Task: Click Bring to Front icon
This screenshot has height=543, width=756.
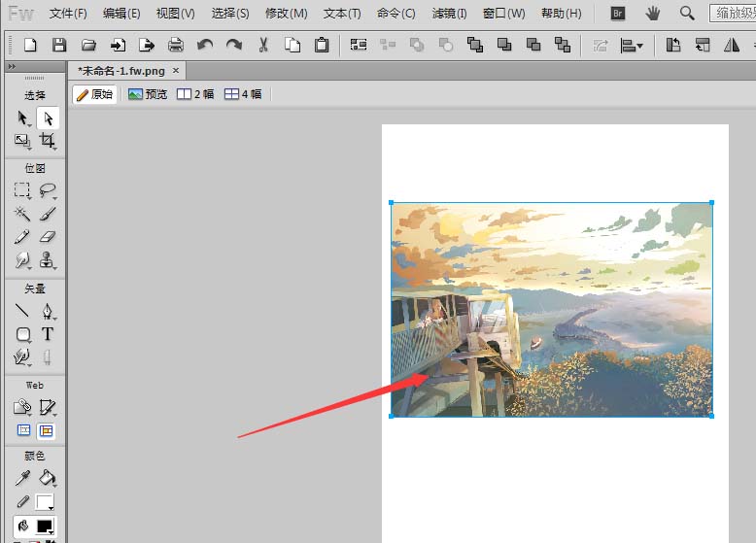Action: [x=475, y=45]
